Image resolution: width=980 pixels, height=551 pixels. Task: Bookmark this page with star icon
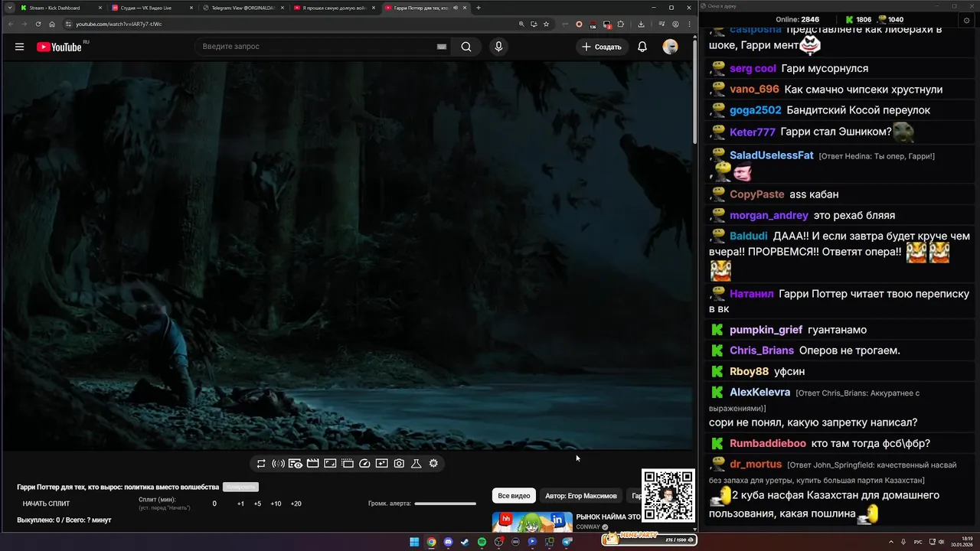(546, 24)
